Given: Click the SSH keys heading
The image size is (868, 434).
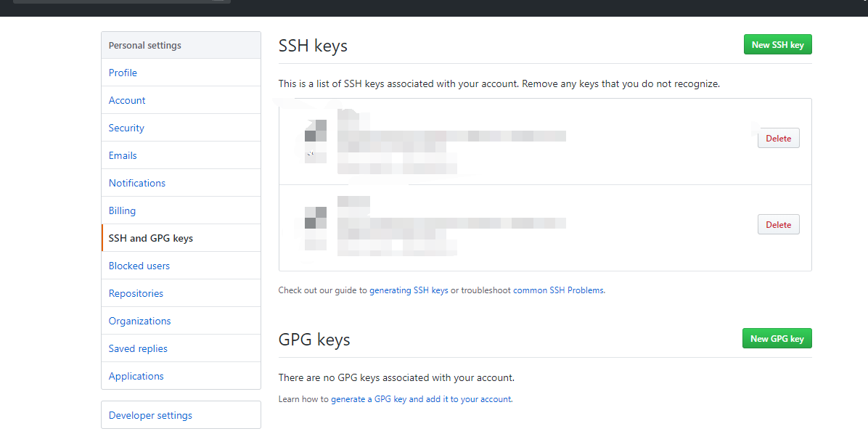Looking at the screenshot, I should coord(313,46).
